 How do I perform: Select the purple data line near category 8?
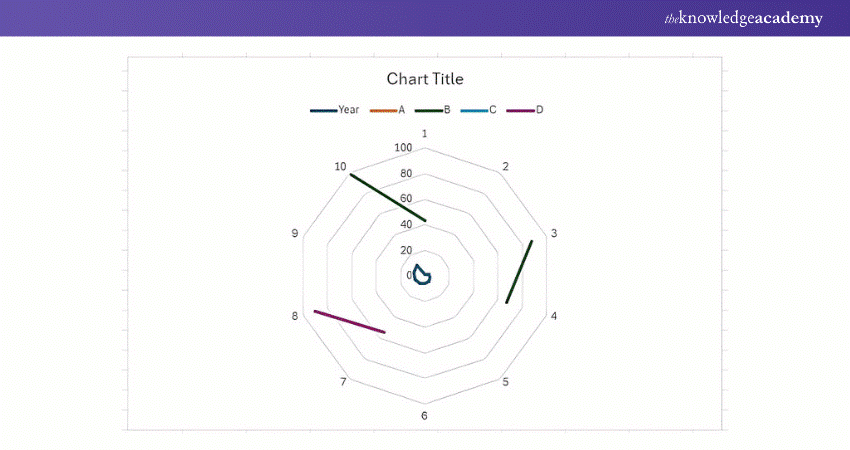(x=349, y=322)
